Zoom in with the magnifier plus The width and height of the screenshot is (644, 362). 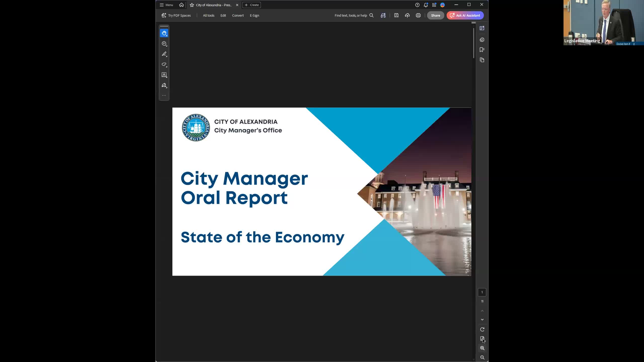coord(482,348)
